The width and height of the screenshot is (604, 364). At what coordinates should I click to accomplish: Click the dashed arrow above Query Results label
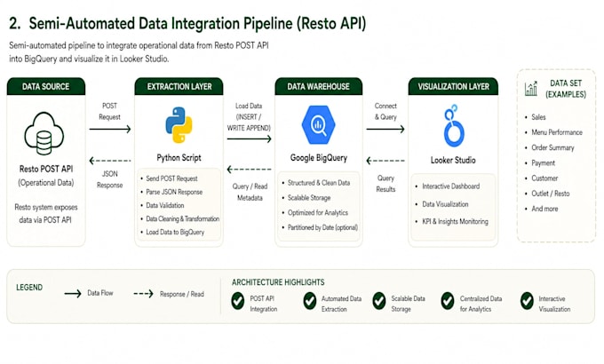[x=385, y=161]
